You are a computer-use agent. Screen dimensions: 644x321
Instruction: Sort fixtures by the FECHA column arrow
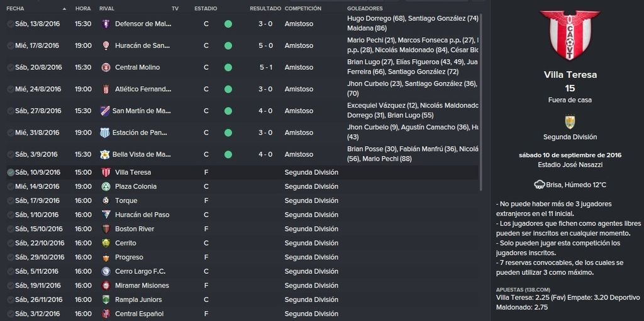(x=64, y=9)
